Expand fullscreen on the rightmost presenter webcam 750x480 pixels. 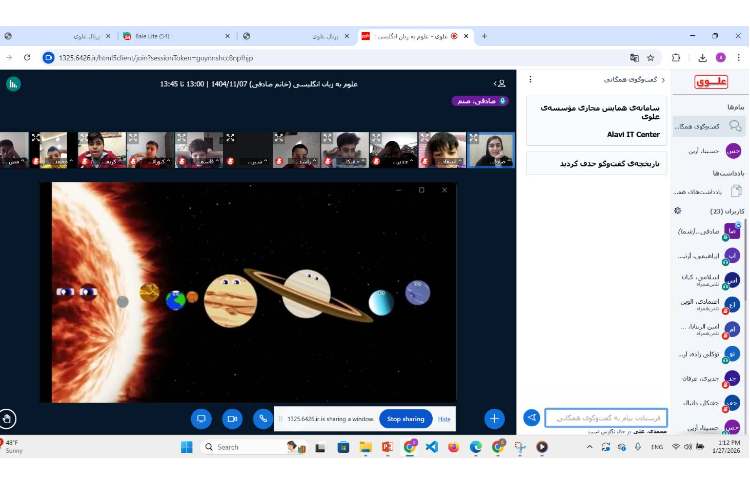(474, 138)
